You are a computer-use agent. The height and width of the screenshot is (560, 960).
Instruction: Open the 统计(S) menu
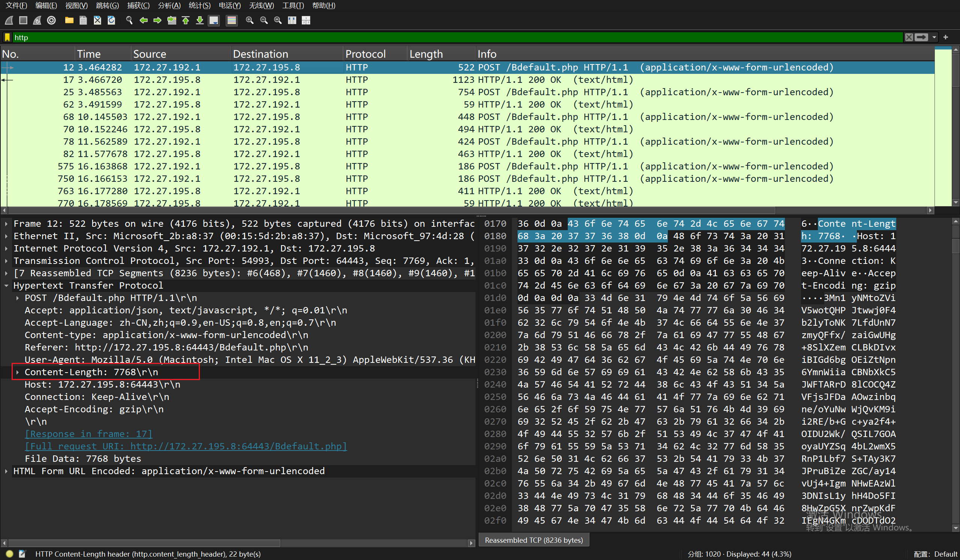click(x=199, y=5)
